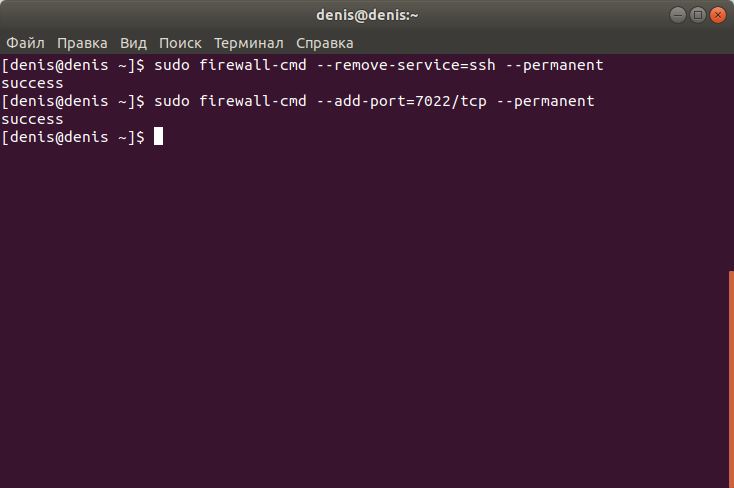Maximize the terminal window

tap(697, 15)
